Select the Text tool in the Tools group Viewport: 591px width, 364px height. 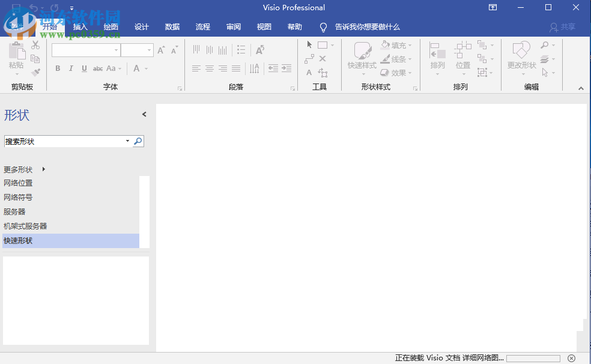coord(309,73)
